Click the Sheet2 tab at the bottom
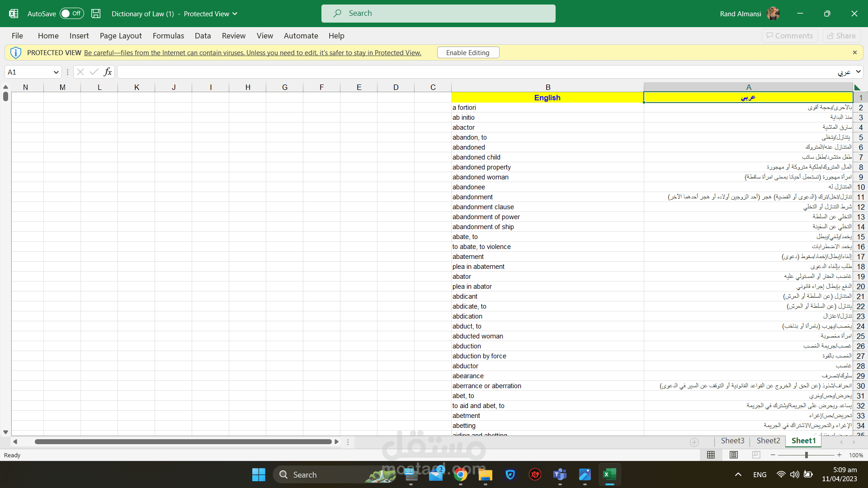The image size is (868, 488). pos(769,441)
